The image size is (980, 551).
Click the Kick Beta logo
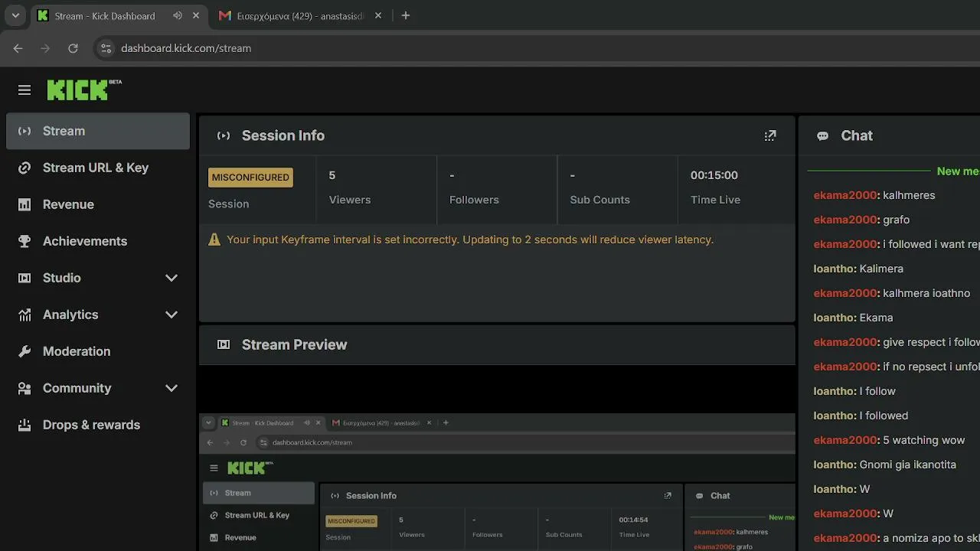[84, 90]
